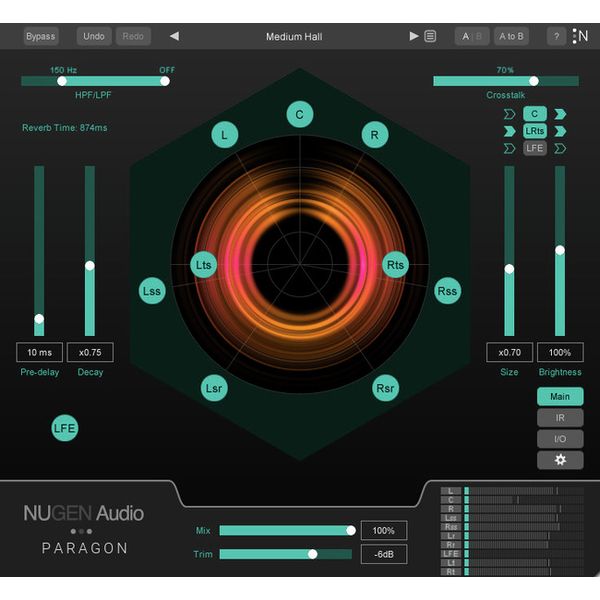Copy settings with A to B
Image resolution: width=600 pixels, height=600 pixels.
point(511,36)
